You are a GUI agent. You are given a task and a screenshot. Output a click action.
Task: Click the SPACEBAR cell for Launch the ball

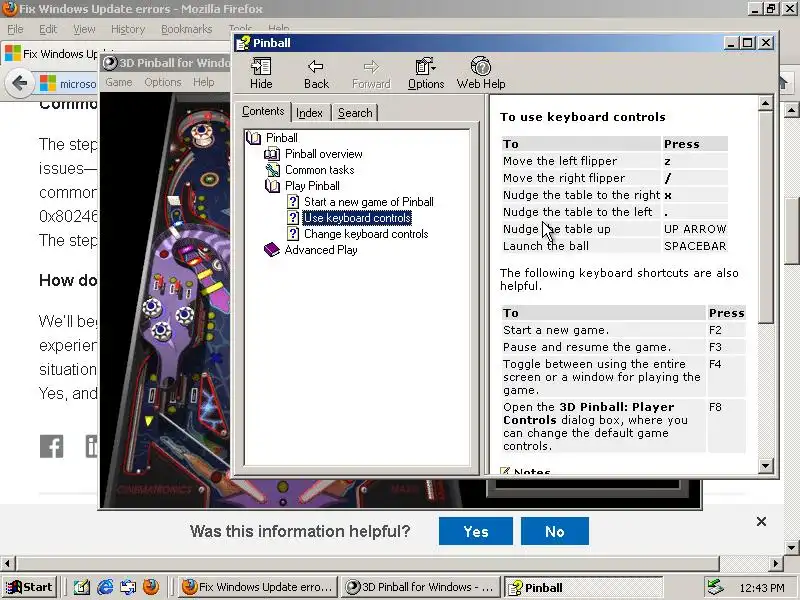[694, 246]
